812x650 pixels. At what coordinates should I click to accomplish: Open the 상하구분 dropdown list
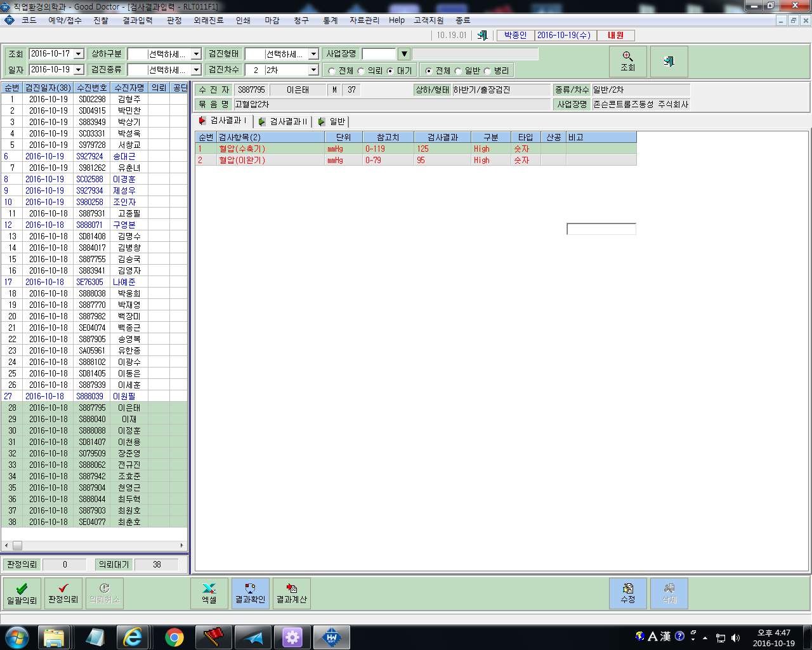(x=196, y=54)
